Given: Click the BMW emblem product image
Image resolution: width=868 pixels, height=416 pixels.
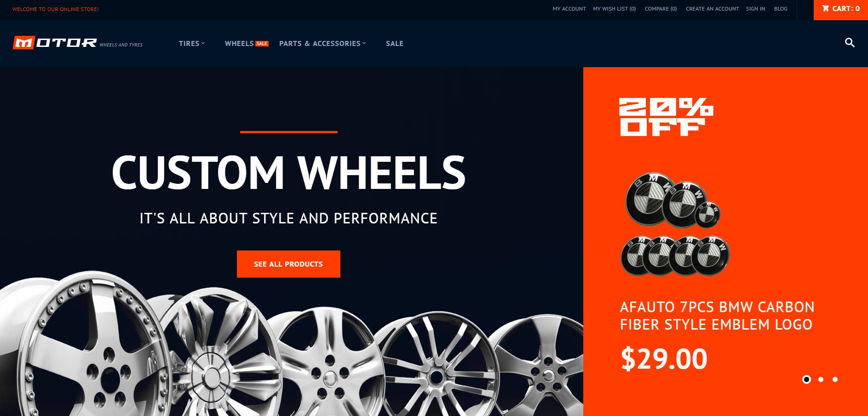Looking at the screenshot, I should (675, 224).
